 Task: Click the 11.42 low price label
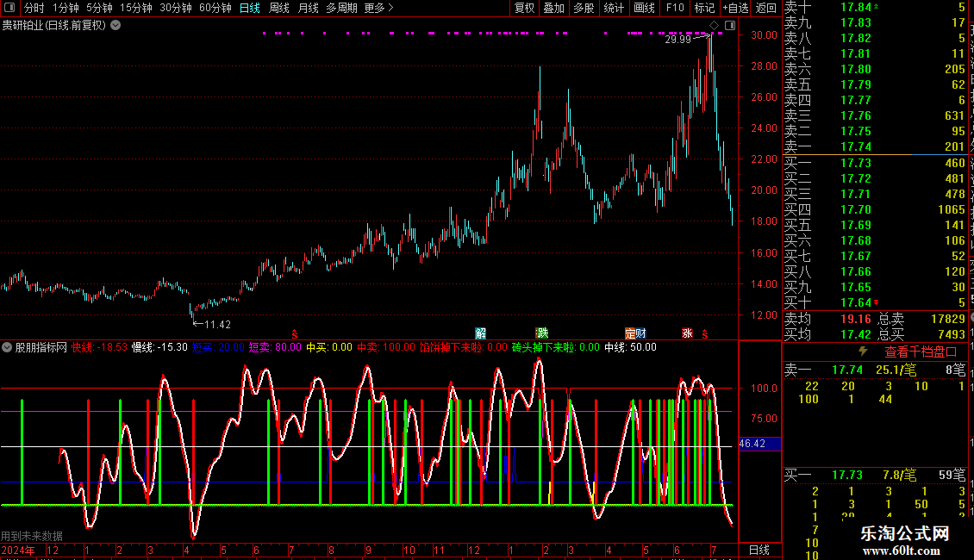(217, 325)
